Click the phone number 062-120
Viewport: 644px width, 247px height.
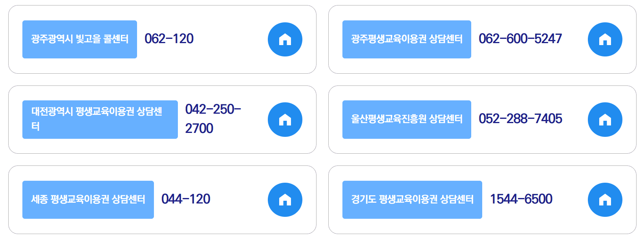(170, 38)
